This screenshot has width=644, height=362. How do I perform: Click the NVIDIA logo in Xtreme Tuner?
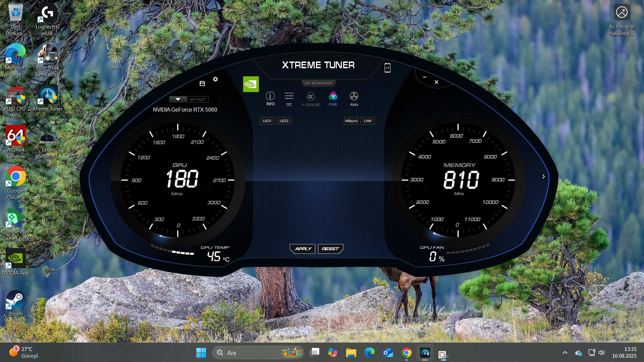(251, 84)
